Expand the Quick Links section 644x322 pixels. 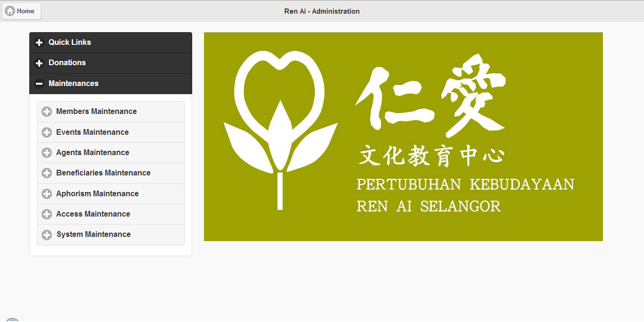[x=69, y=43]
